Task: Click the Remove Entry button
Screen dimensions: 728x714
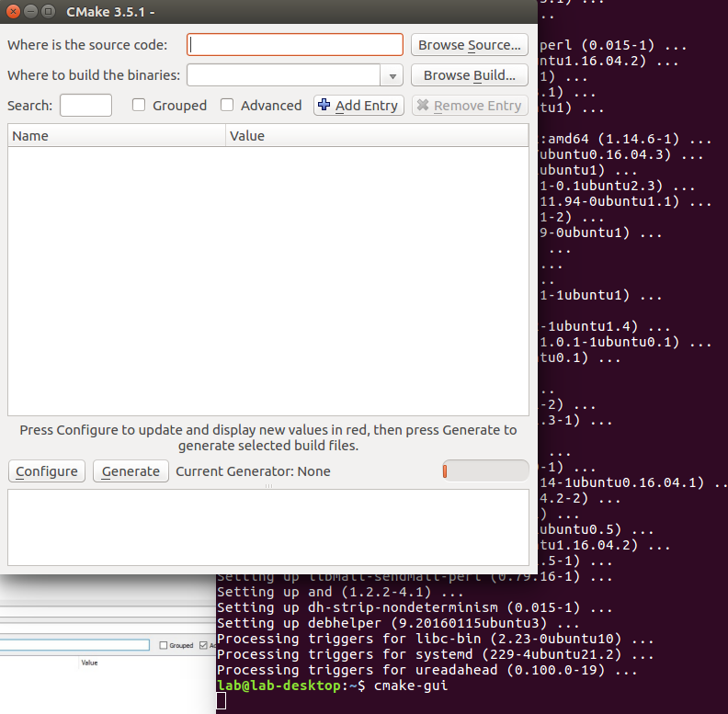Action: click(470, 106)
